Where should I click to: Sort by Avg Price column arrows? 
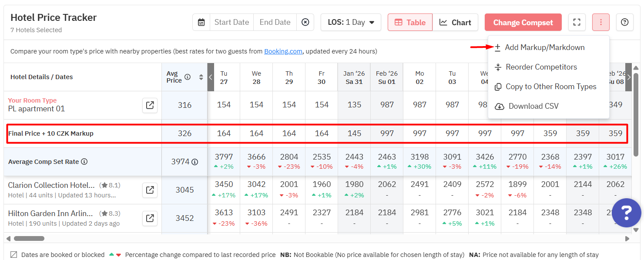(201, 77)
